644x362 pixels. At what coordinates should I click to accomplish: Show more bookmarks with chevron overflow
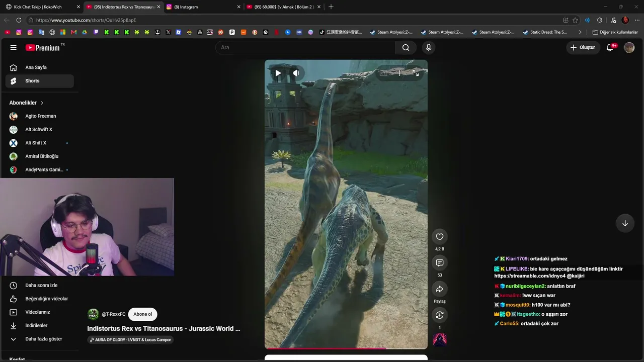click(x=580, y=32)
